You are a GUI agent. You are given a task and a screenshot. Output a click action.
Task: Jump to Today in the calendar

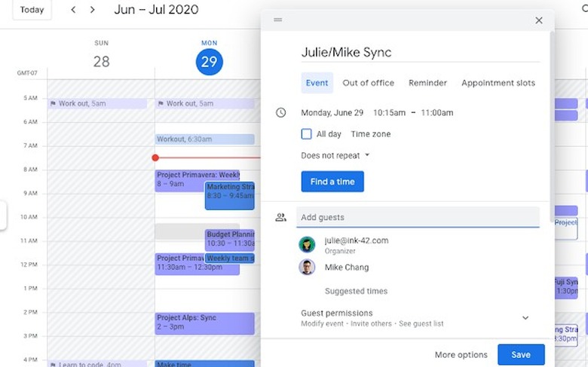pyautogui.click(x=32, y=10)
